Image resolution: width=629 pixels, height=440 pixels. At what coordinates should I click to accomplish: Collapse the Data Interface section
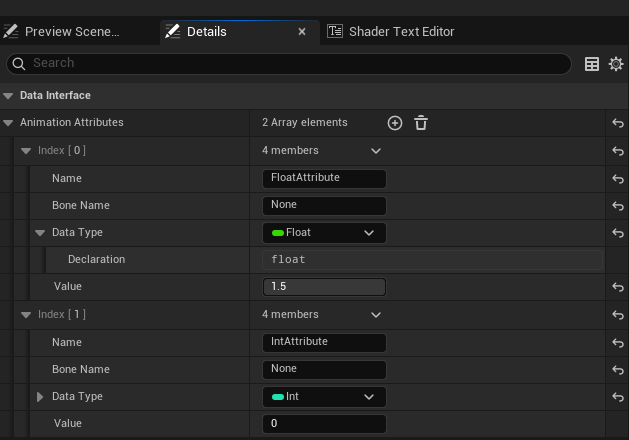point(9,96)
